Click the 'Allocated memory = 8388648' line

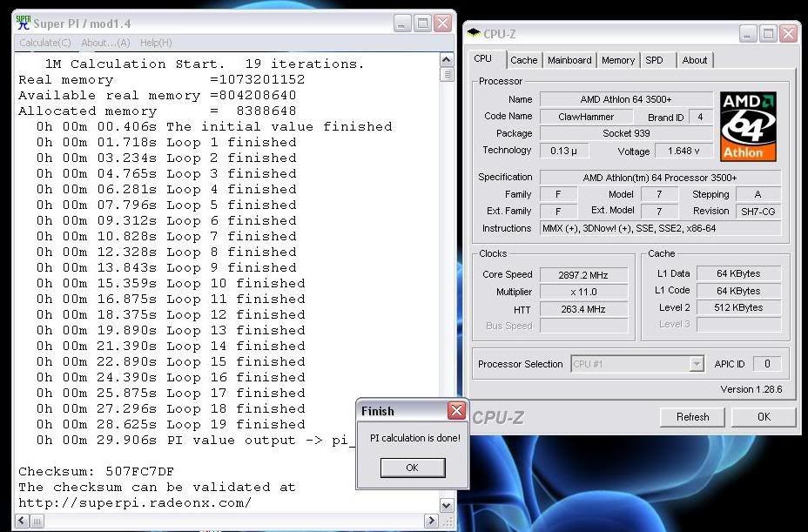coord(158,111)
